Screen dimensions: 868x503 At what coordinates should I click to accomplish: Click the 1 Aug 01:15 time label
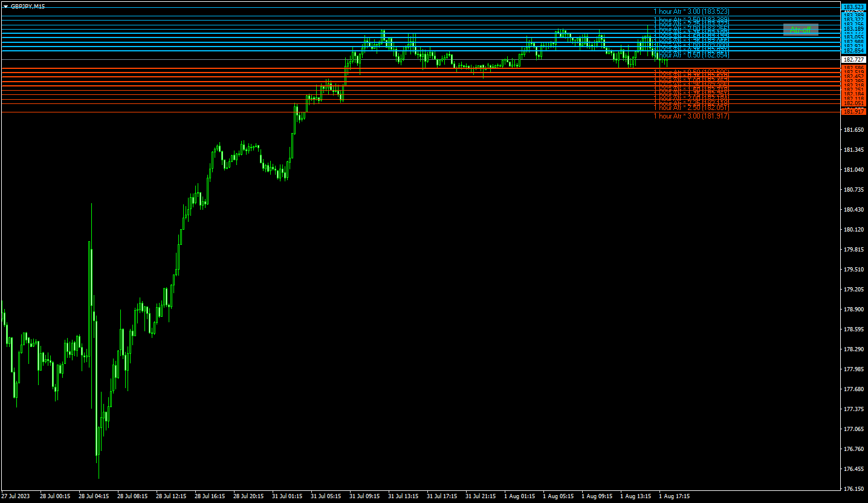(519, 496)
